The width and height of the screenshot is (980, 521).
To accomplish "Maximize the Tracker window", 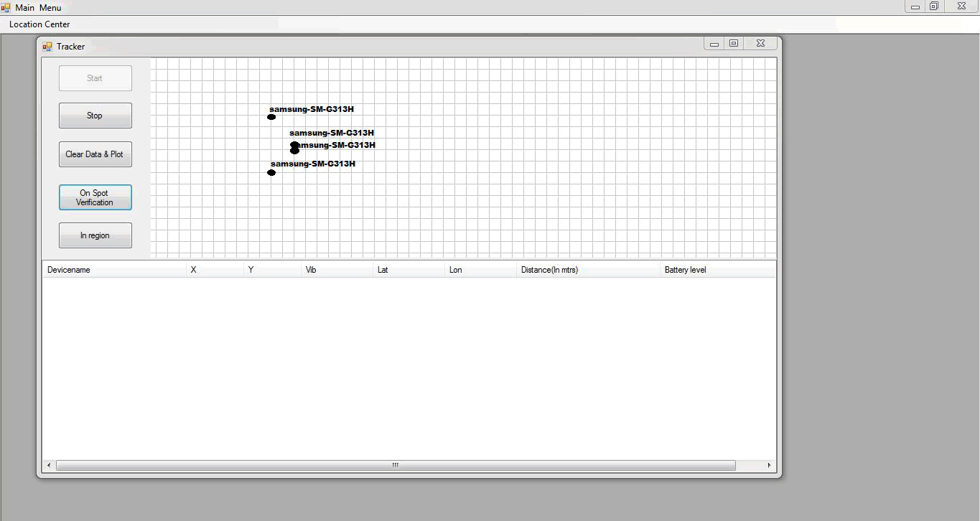I will coord(734,44).
